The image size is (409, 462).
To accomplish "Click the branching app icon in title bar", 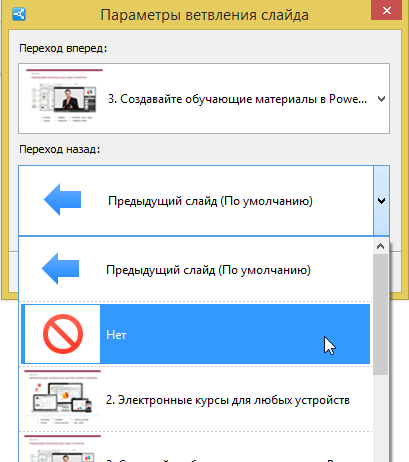I will pyautogui.click(x=19, y=14).
